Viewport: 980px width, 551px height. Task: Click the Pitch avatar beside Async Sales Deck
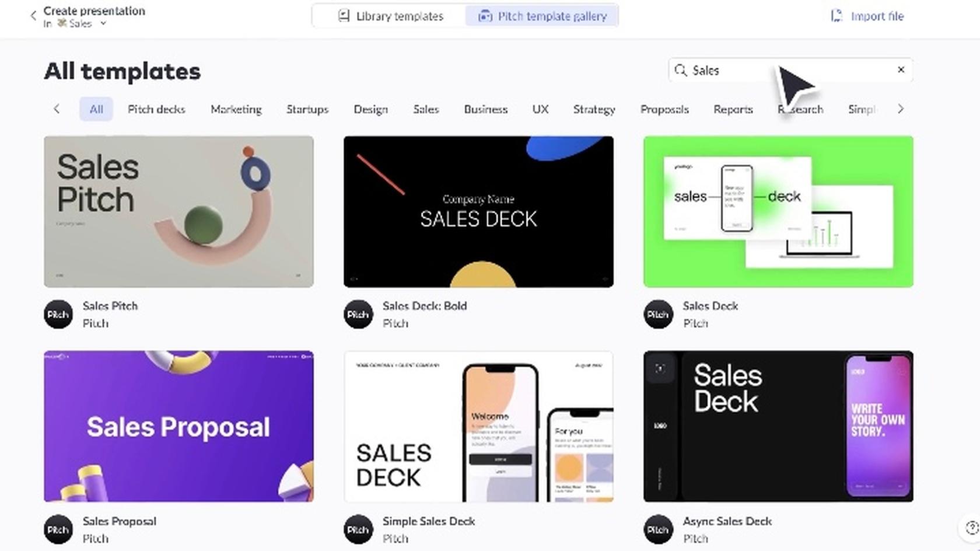pyautogui.click(x=658, y=529)
